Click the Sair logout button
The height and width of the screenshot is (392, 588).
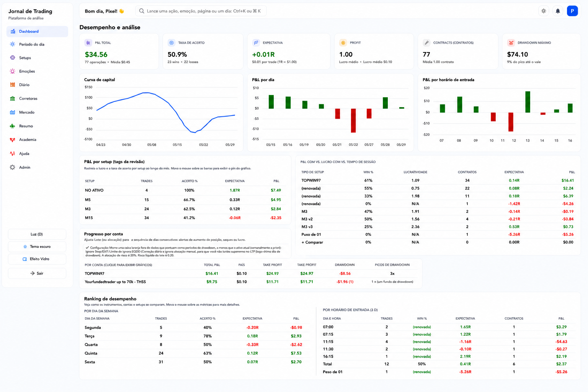[37, 273]
